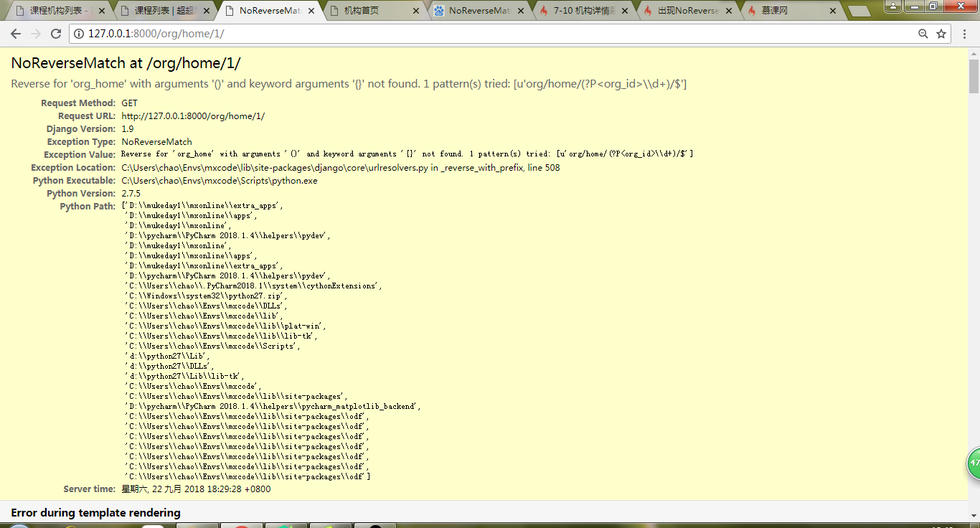Click the Python Version value '2.7.5'
The image size is (980, 528).
(131, 194)
